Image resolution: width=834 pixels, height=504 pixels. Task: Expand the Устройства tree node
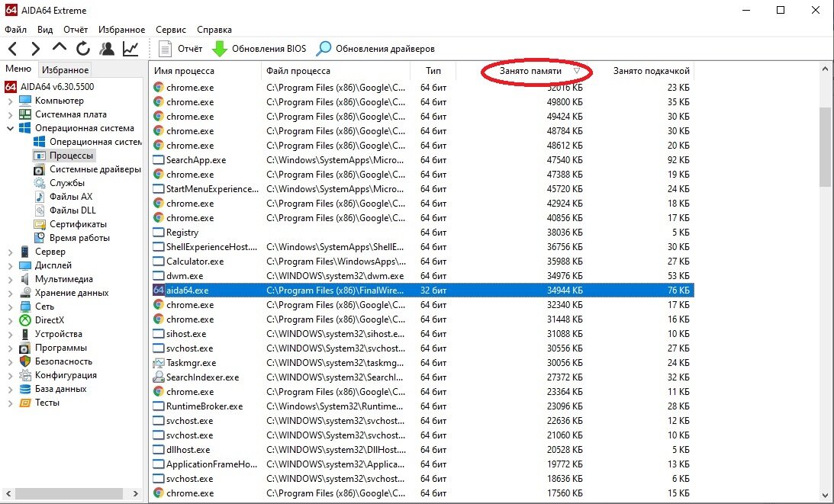click(10, 335)
